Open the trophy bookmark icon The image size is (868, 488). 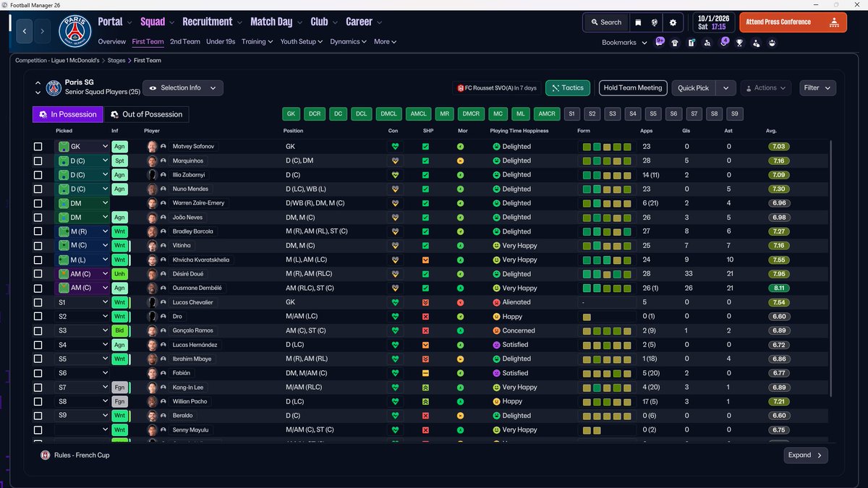(x=740, y=43)
